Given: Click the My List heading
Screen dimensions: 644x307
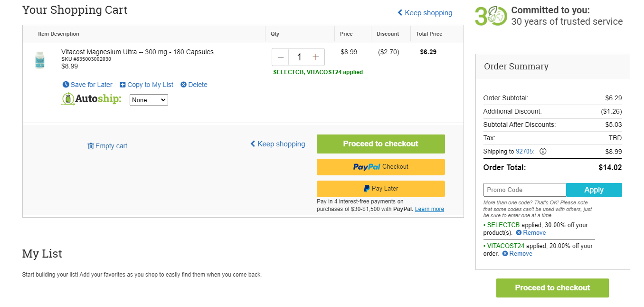Looking at the screenshot, I should click(x=42, y=254).
